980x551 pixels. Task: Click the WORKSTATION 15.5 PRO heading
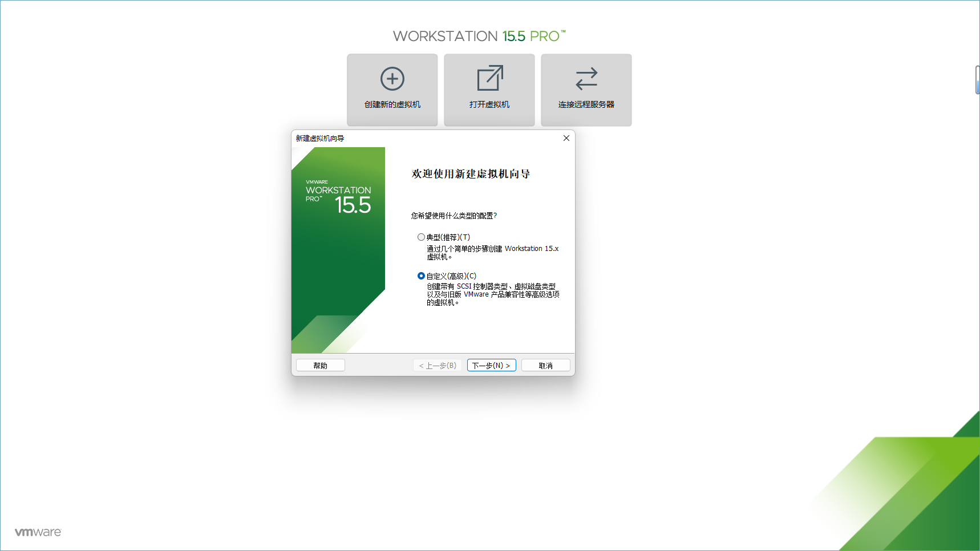479,36
